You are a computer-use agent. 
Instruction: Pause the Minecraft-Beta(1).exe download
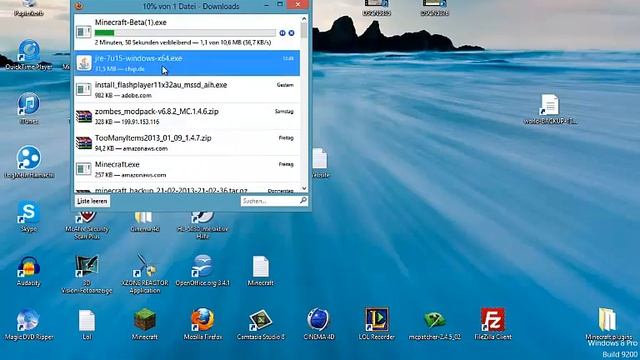pyautogui.click(x=282, y=33)
